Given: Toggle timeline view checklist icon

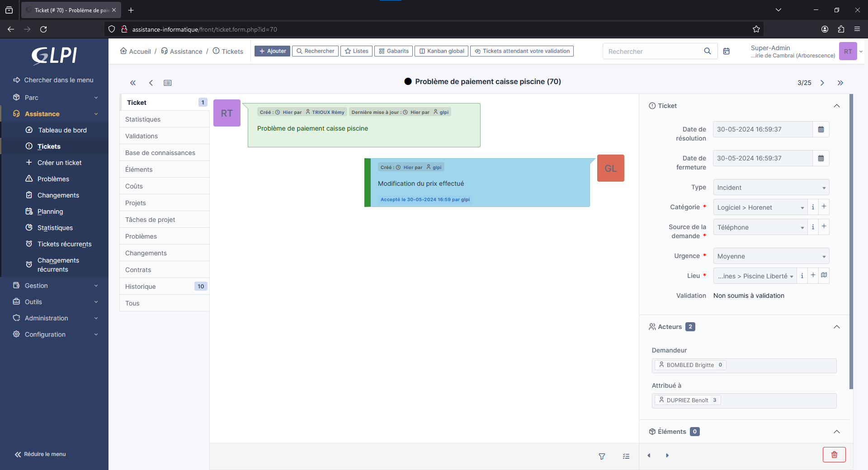Looking at the screenshot, I should (626, 456).
